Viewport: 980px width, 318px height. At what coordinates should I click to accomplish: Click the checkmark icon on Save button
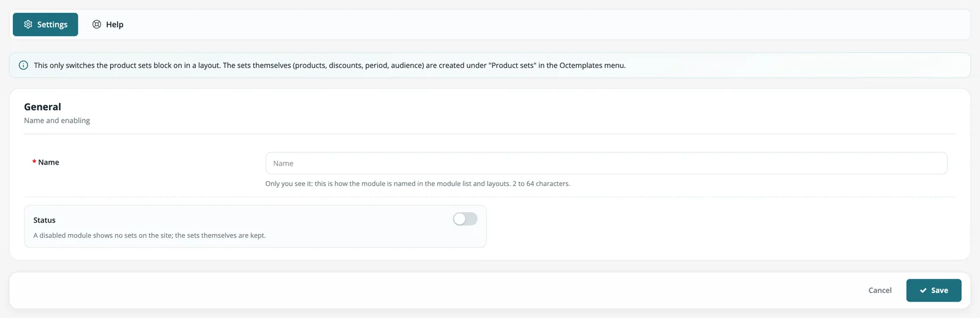pos(923,290)
